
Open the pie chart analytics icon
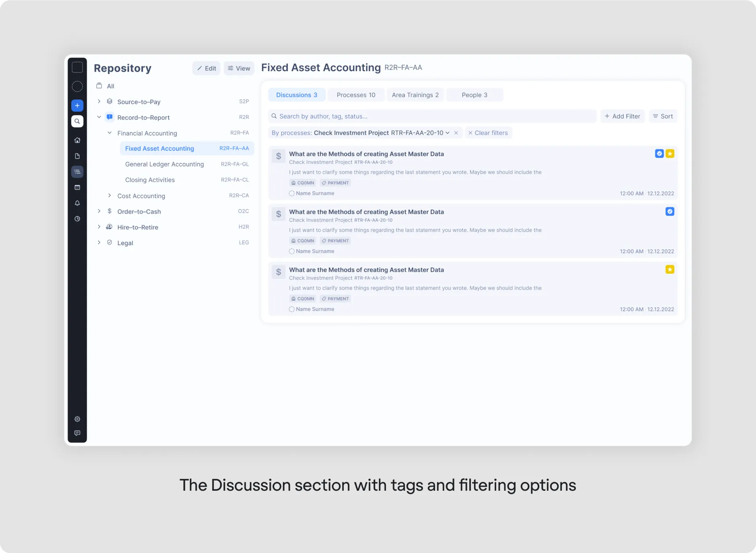pyautogui.click(x=77, y=219)
